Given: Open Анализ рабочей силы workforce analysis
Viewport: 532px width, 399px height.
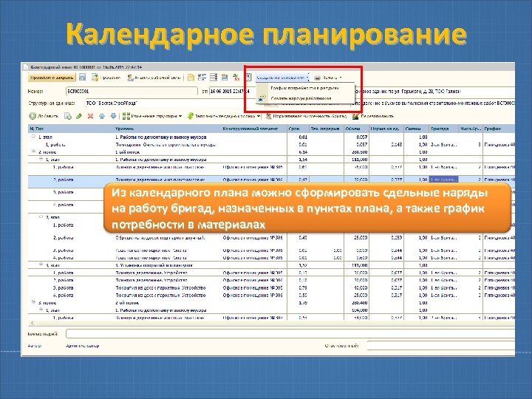Looking at the screenshot, I should point(154,78).
